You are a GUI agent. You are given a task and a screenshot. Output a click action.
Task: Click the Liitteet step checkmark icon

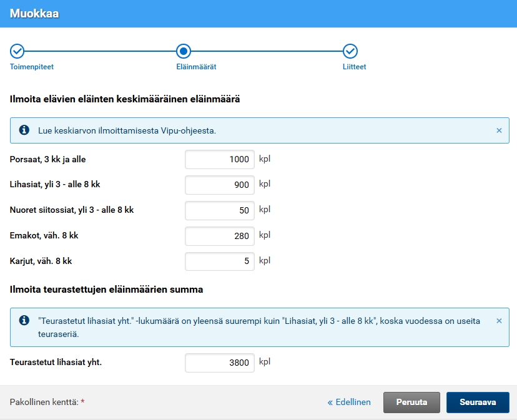(350, 51)
